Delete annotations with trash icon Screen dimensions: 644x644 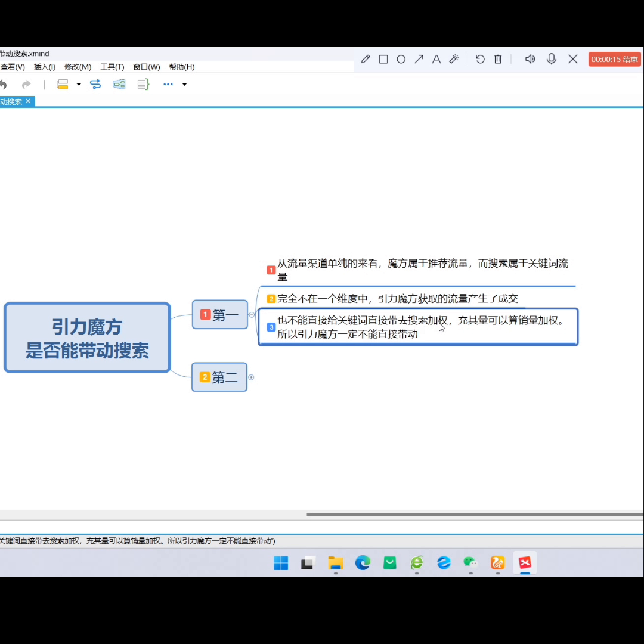[x=498, y=59]
